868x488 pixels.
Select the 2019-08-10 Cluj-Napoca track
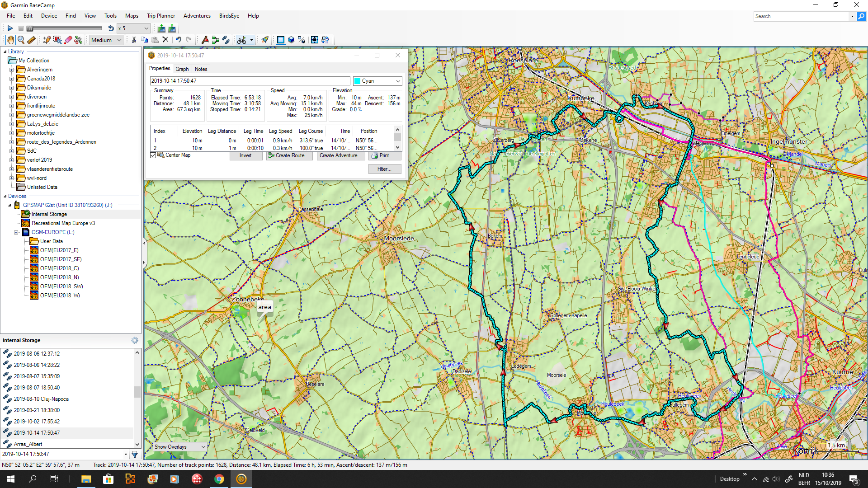coord(41,399)
